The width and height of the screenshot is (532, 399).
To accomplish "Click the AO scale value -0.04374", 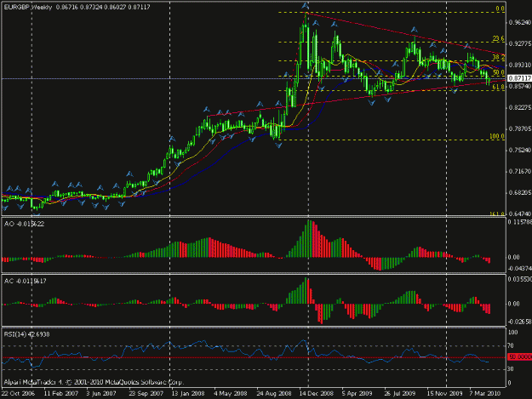I will 519,269.
